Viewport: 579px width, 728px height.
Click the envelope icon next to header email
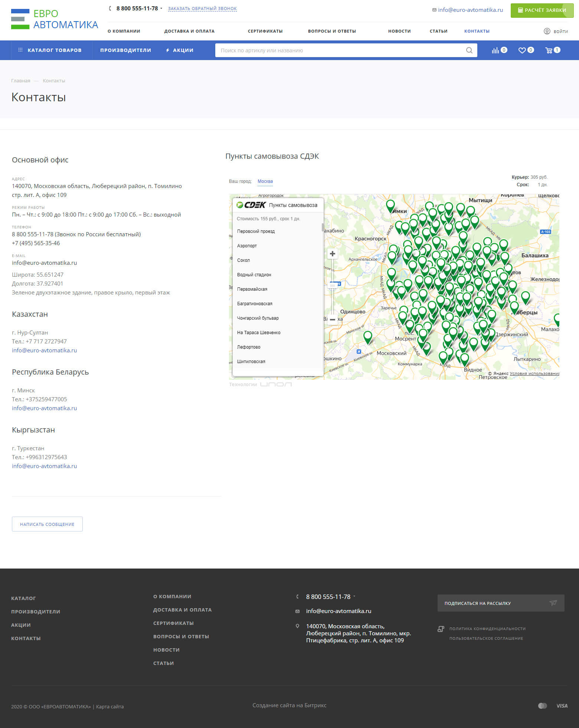[434, 10]
